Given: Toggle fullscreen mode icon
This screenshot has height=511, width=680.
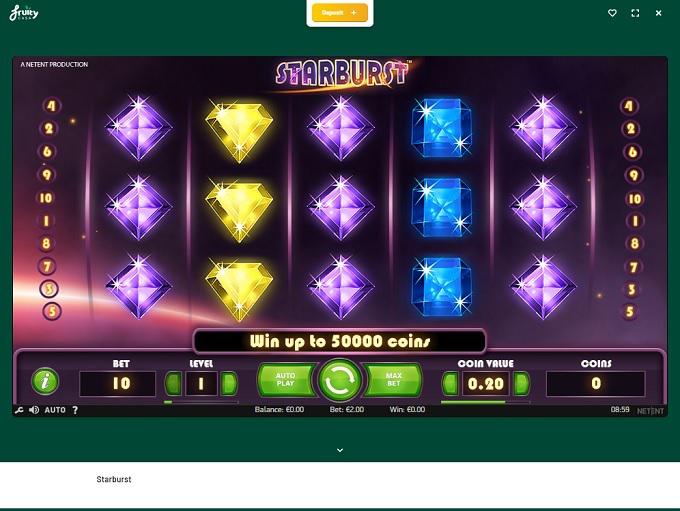Looking at the screenshot, I should pos(635,13).
